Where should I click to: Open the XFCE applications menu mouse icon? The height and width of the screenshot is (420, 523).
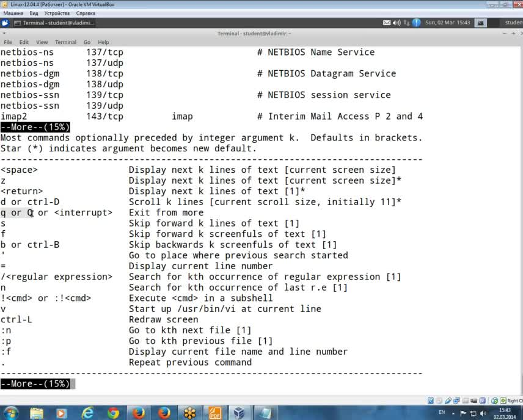pyautogui.click(x=5, y=23)
